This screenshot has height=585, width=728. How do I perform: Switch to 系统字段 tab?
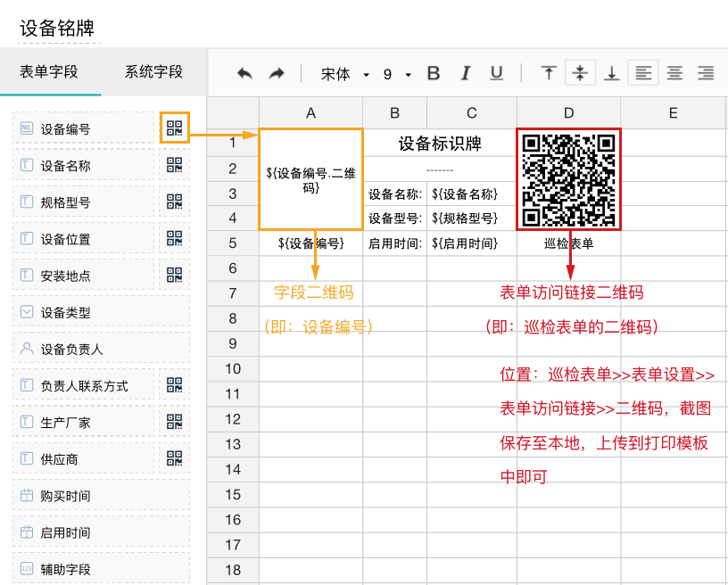click(x=153, y=72)
